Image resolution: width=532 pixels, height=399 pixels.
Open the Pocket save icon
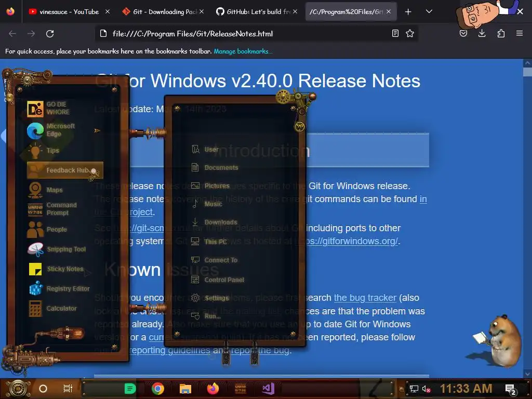[463, 33]
